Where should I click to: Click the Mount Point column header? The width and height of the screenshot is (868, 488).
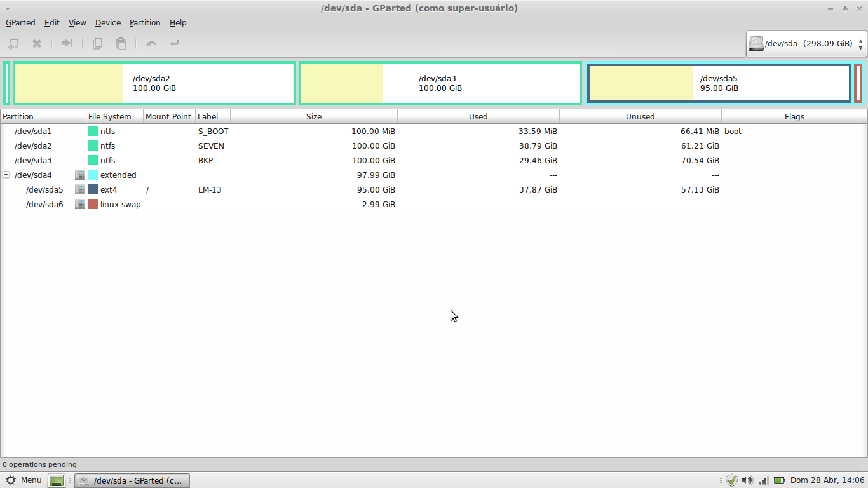click(x=170, y=116)
